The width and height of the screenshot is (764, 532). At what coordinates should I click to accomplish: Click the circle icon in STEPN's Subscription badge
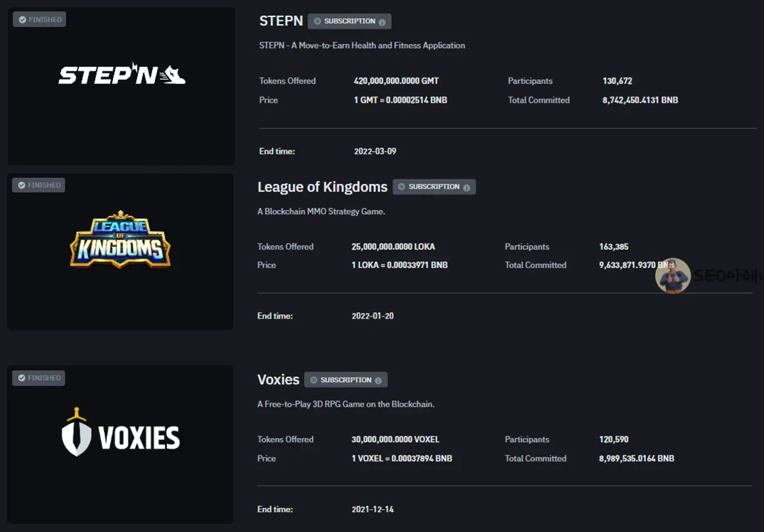(x=317, y=21)
